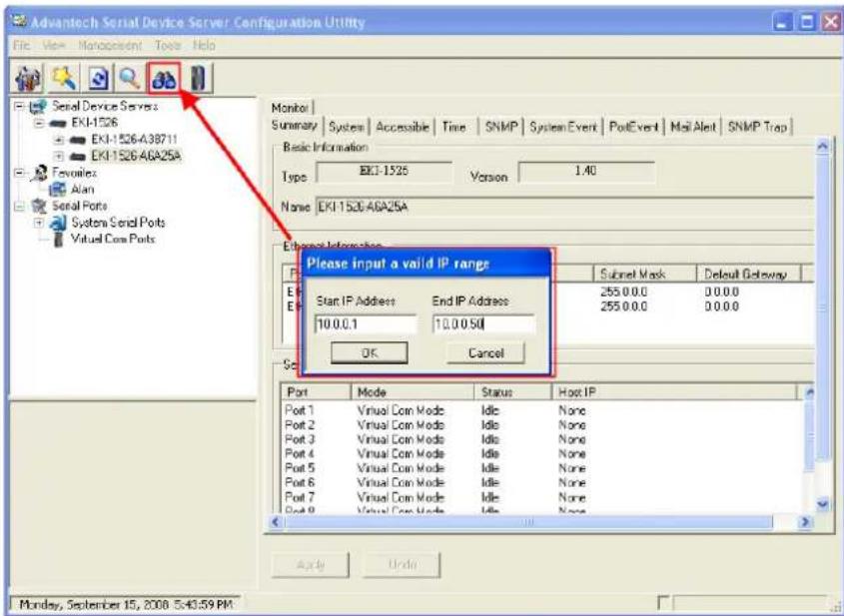Click Cancel in the IP range dialog
This screenshot has width=844, height=616.
[x=485, y=352]
